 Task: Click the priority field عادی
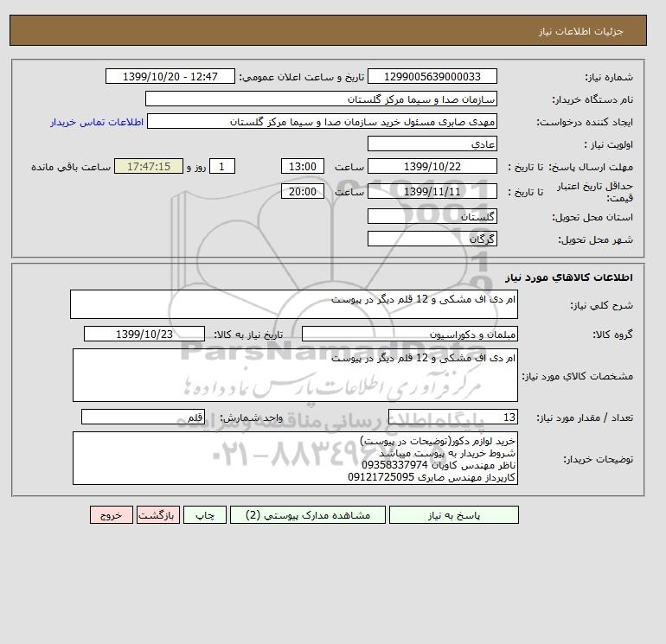pyautogui.click(x=432, y=143)
